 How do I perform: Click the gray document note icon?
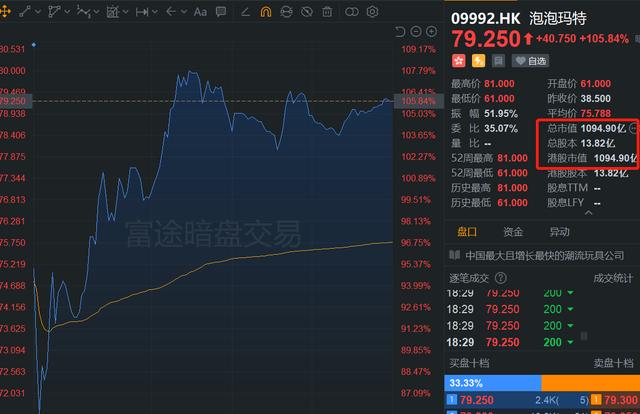coord(498,61)
